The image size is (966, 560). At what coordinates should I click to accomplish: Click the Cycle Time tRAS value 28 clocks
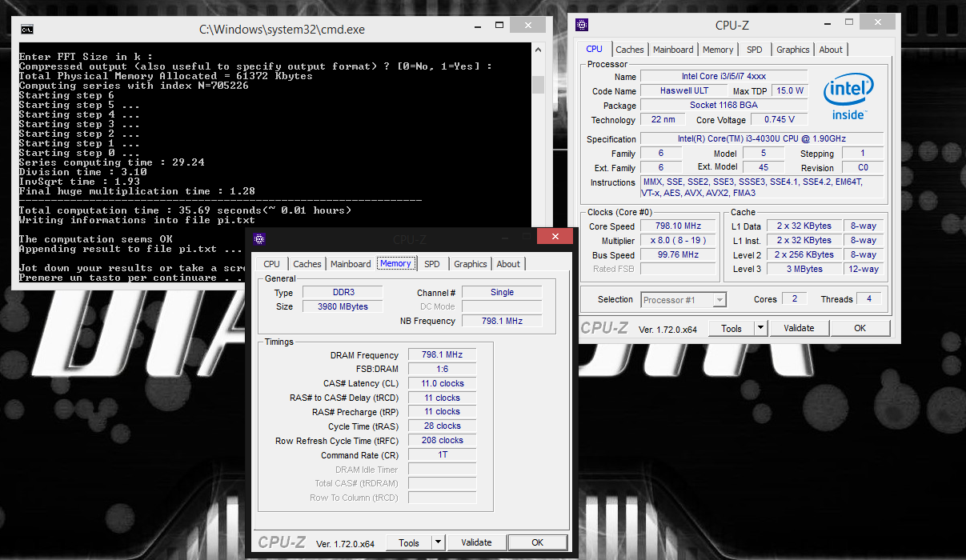pos(442,426)
